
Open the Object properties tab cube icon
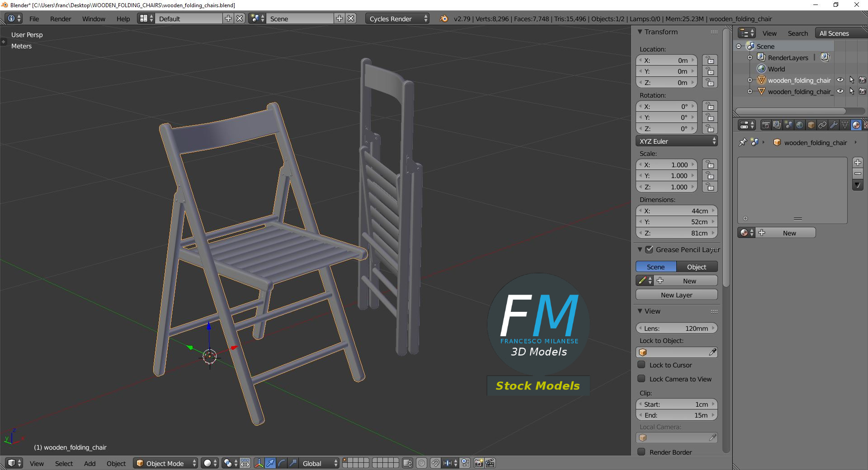(811, 125)
